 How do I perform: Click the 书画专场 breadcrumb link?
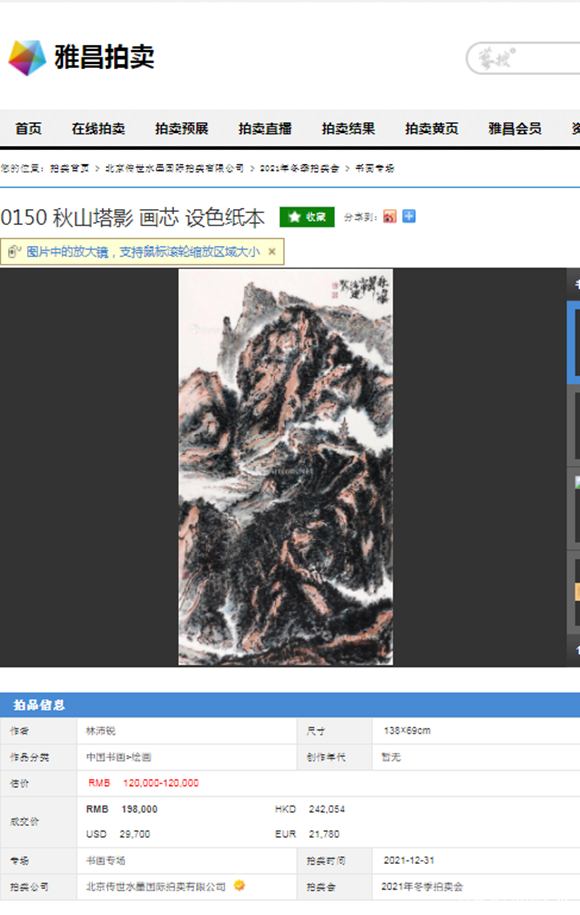coord(375,169)
